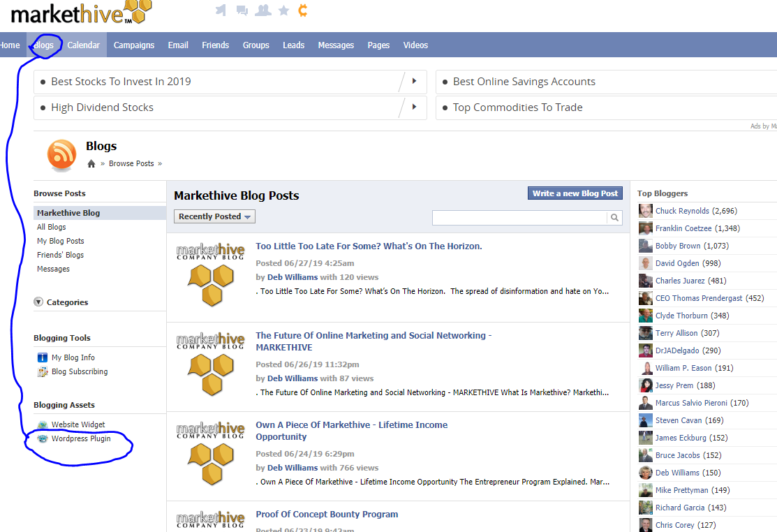Viewport: 777px width, 532px height.
Task: Click Deb Williams author of 120 views post
Action: point(293,277)
